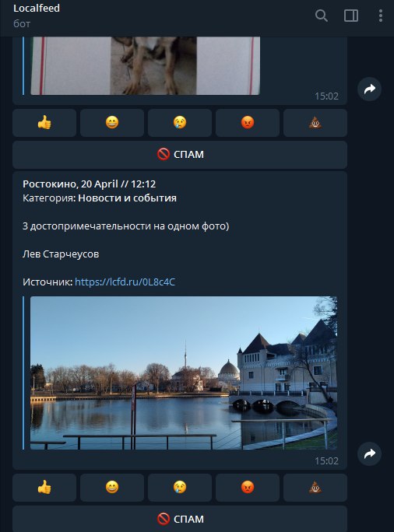Open the search icon in chat header
The image size is (394, 532).
322,16
